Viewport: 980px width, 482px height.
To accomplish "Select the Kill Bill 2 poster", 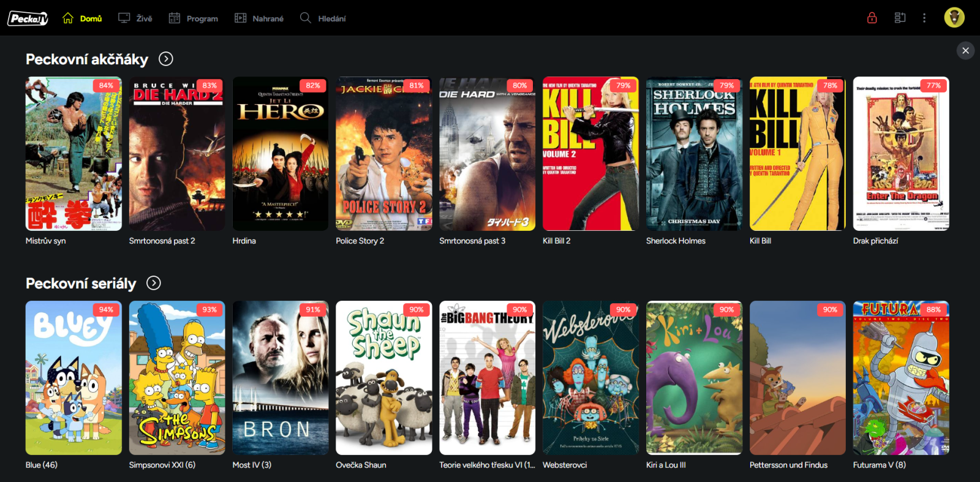I will pyautogui.click(x=591, y=154).
